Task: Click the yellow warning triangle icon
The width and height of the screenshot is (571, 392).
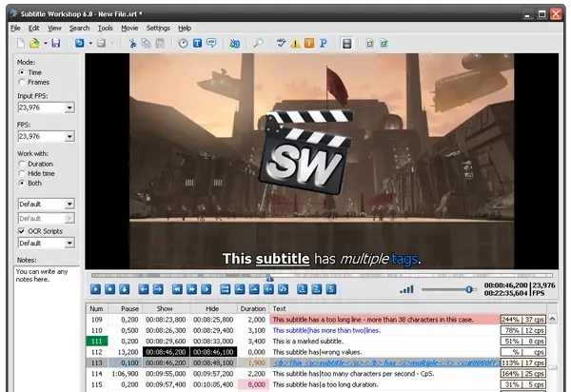Action: tap(295, 44)
